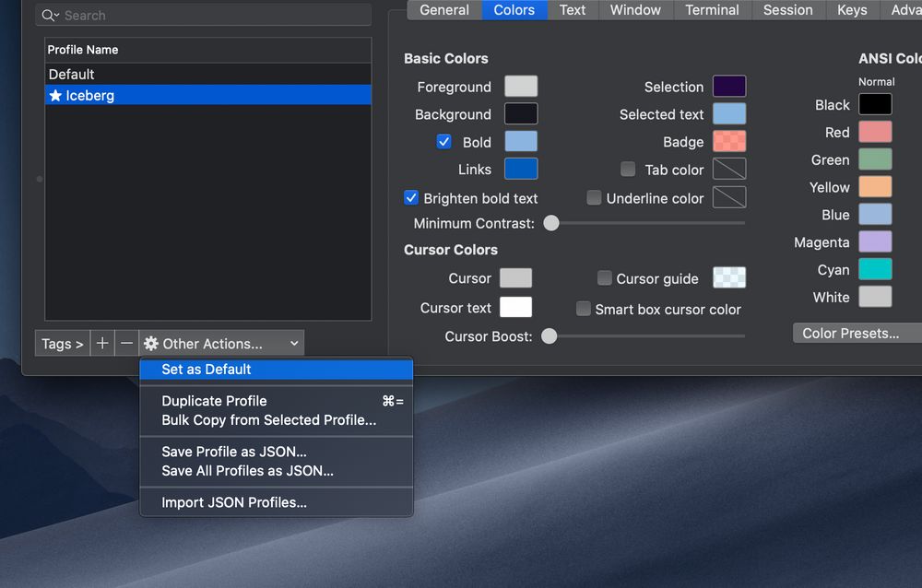This screenshot has height=588, width=922.
Task: Choose Duplicate Profile menu item
Action: click(277, 401)
